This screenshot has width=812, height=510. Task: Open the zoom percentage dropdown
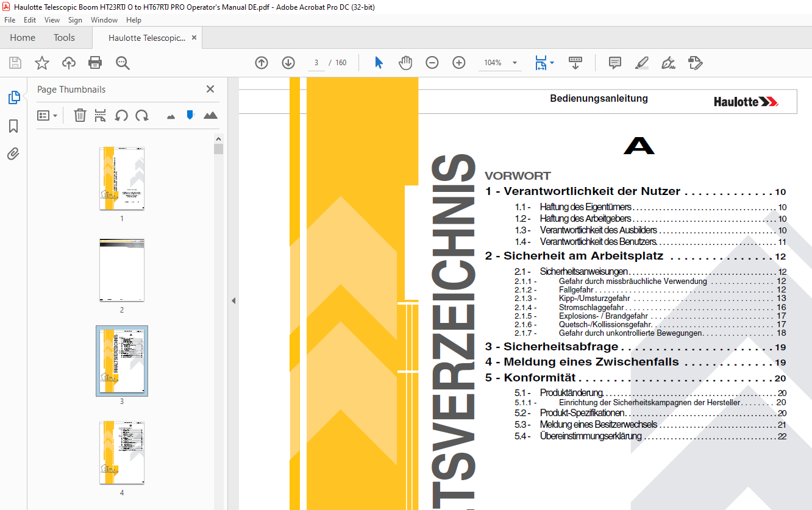click(x=515, y=63)
